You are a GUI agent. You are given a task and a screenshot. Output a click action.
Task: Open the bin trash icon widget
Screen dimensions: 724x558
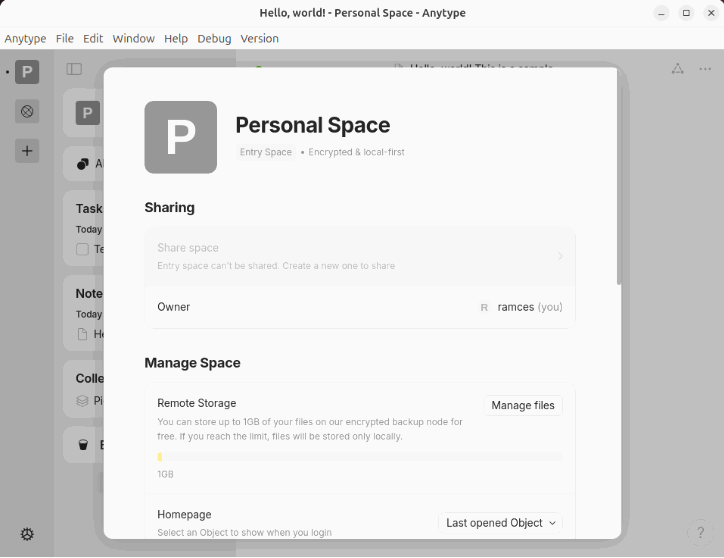click(83, 445)
